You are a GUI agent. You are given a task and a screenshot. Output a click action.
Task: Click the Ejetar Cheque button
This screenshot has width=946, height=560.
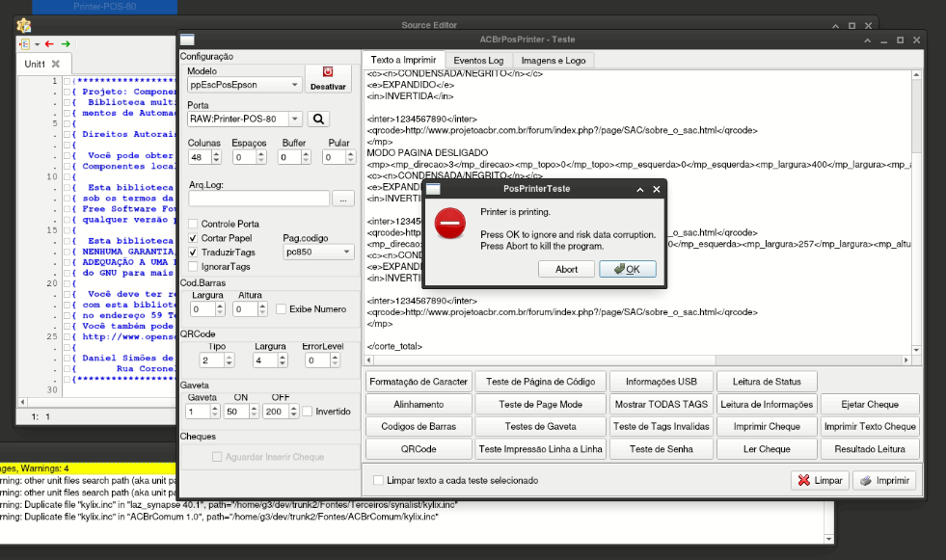point(870,405)
